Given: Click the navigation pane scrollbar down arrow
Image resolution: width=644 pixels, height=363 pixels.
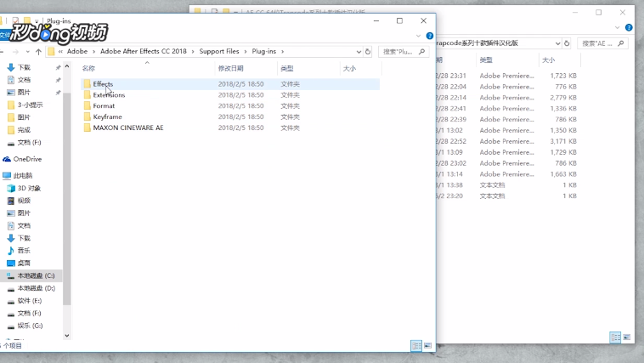Looking at the screenshot, I should coord(67,336).
